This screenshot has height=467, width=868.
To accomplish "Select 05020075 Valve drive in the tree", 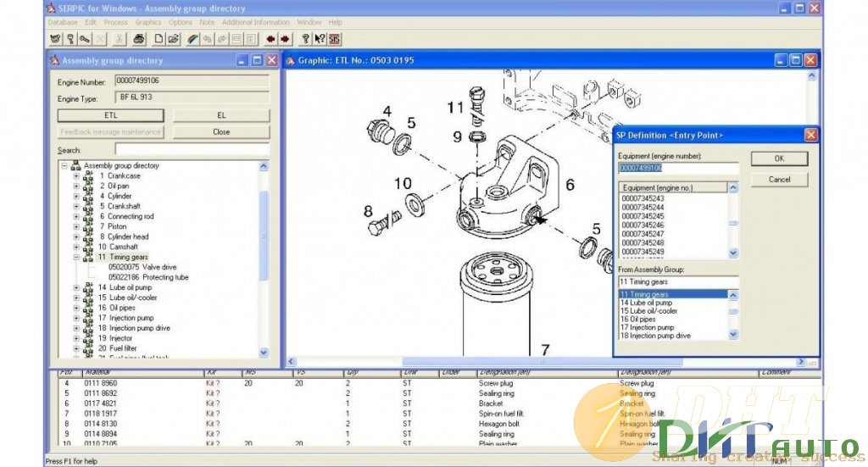I will click(x=142, y=267).
